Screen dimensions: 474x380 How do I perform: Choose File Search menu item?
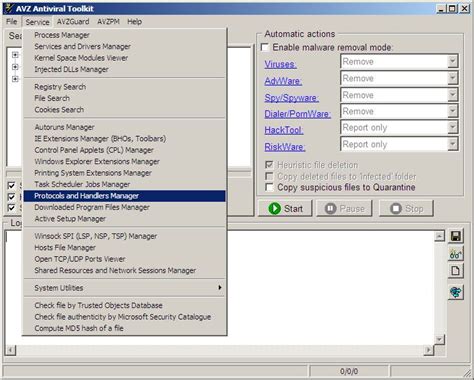(x=125, y=98)
